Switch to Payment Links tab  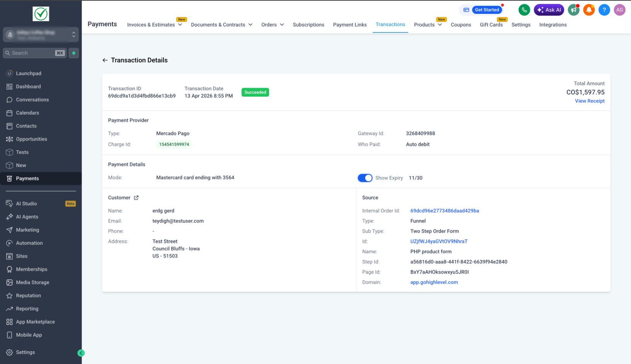[350, 25]
